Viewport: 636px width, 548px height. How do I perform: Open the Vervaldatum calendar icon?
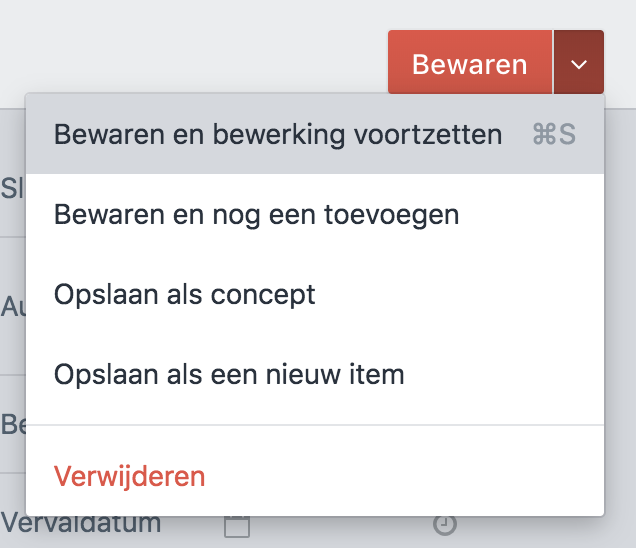pyautogui.click(x=237, y=527)
